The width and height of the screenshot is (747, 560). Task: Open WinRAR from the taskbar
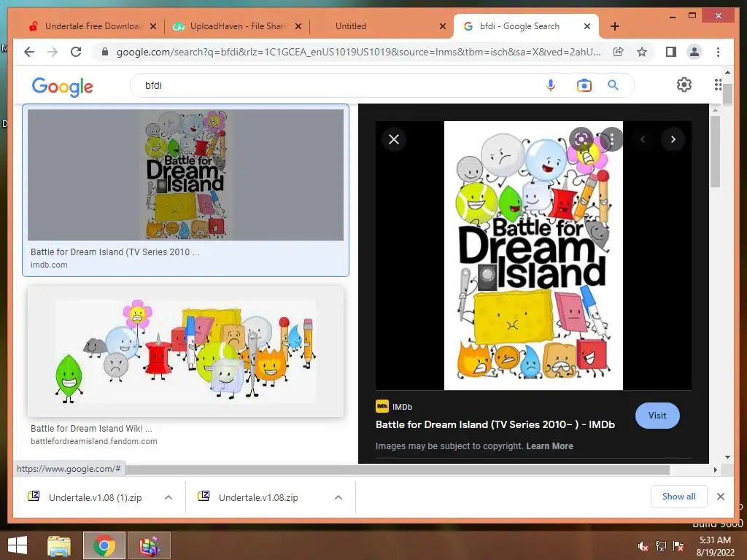click(x=149, y=545)
